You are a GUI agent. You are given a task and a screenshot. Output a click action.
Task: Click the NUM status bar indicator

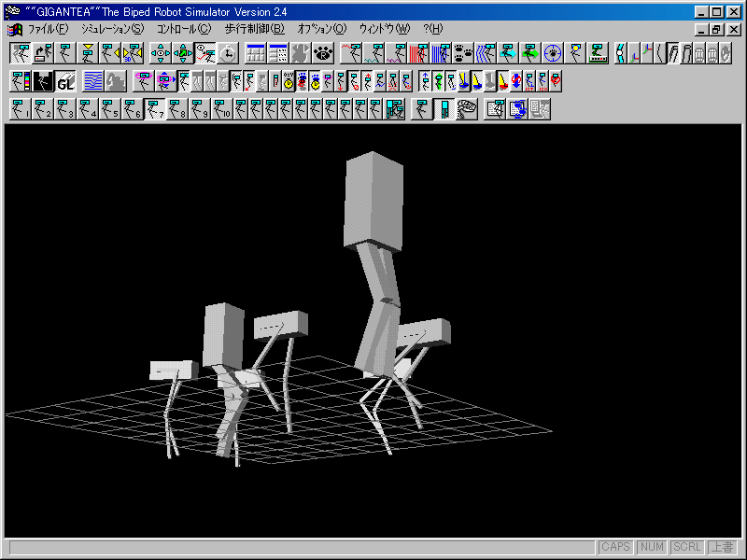coord(652,547)
